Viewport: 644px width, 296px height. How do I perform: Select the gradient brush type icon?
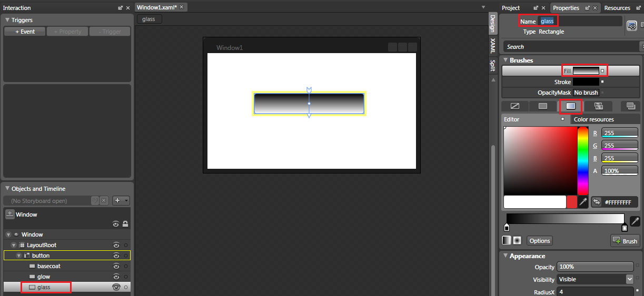(x=571, y=106)
